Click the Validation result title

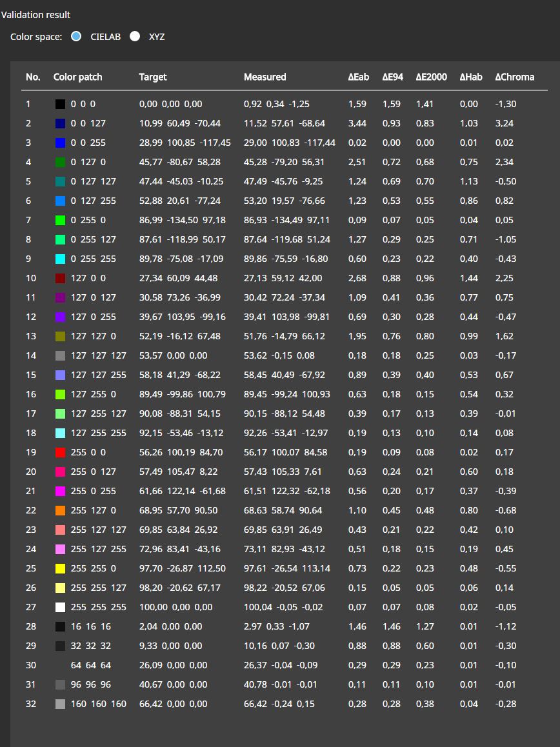pos(35,15)
